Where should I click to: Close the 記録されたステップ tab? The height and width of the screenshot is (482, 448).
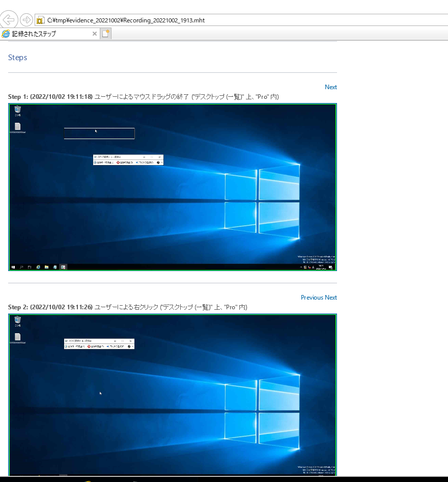(95, 34)
